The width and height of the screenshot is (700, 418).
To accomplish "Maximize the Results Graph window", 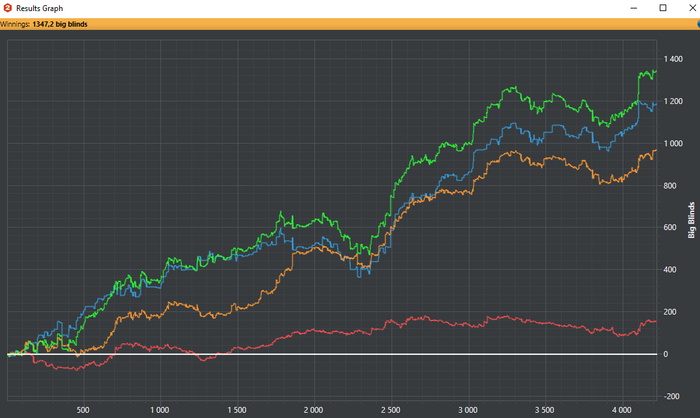I will point(663,8).
